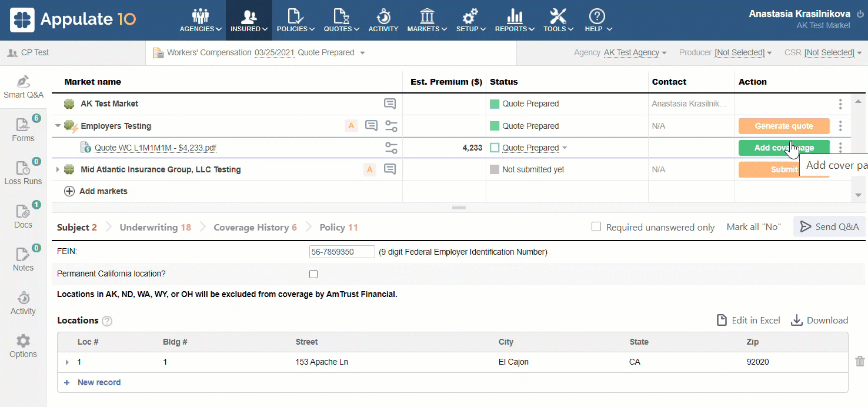Switch to the Underwriting tab

(x=155, y=227)
